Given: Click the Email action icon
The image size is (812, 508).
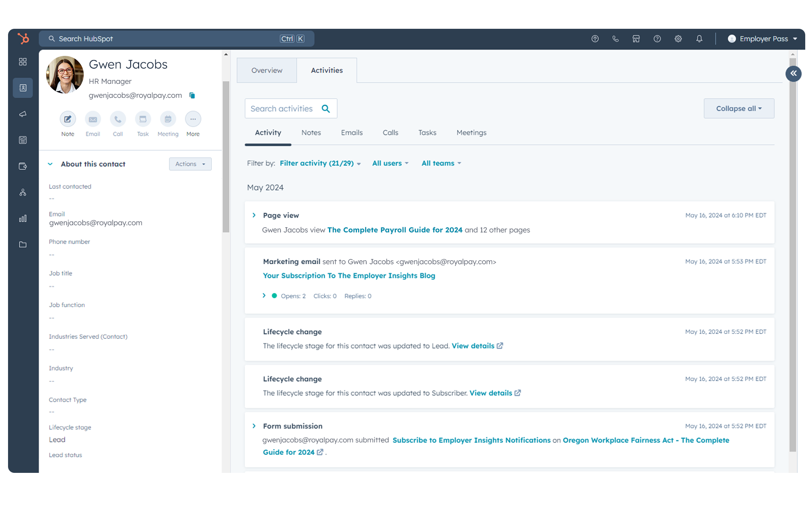Looking at the screenshot, I should [x=93, y=119].
